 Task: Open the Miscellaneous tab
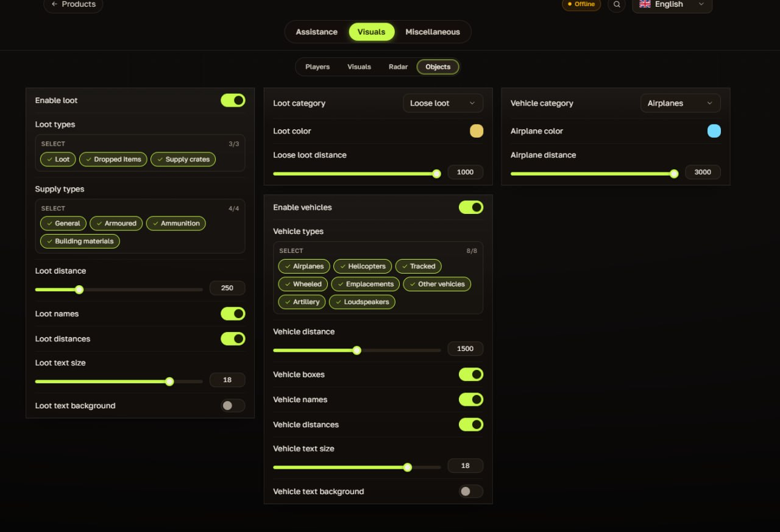pos(433,32)
